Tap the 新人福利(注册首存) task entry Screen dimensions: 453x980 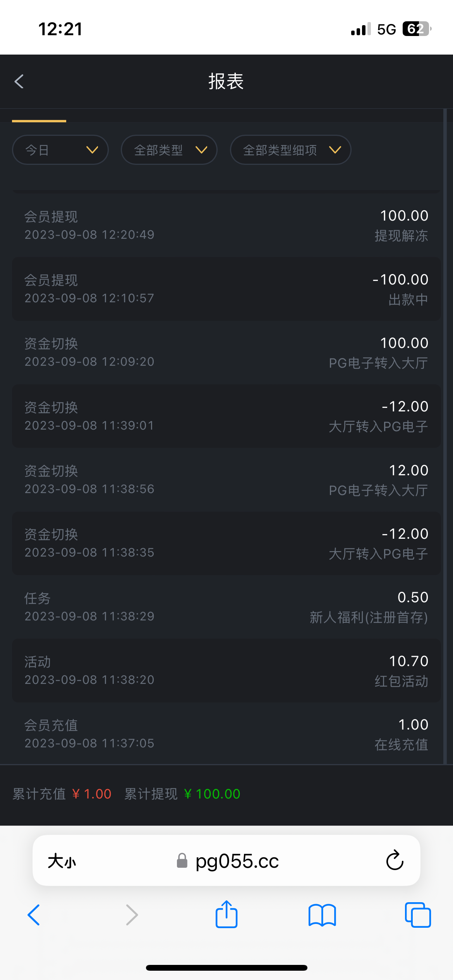226,607
